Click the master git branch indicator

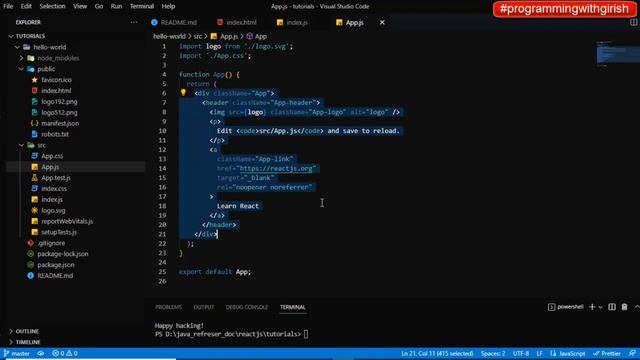[x=17, y=353]
